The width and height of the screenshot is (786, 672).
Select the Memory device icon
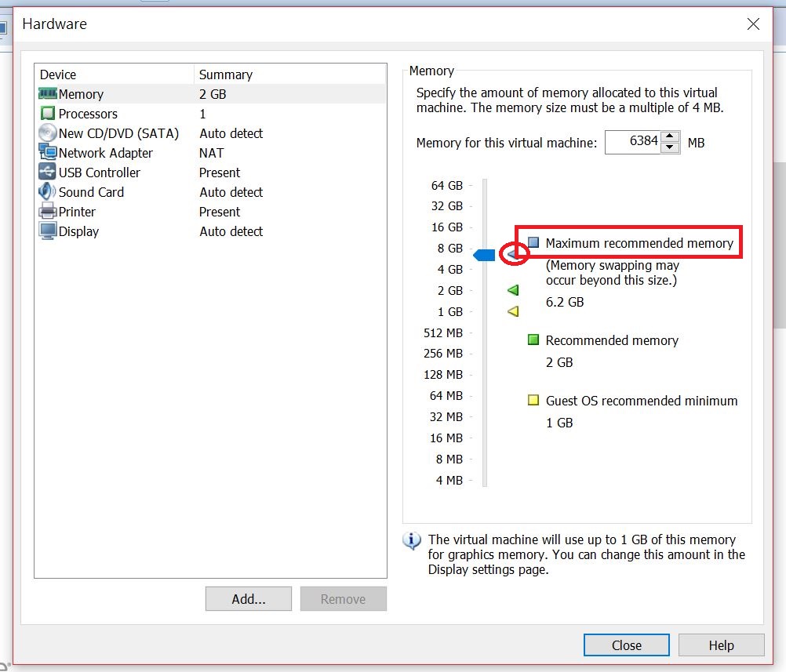coord(48,94)
